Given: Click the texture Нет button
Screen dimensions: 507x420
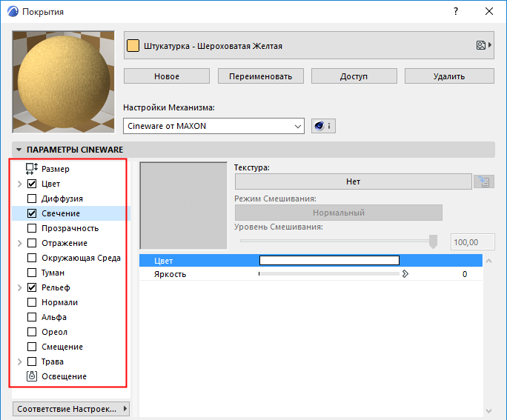Looking at the screenshot, I should click(x=353, y=181).
